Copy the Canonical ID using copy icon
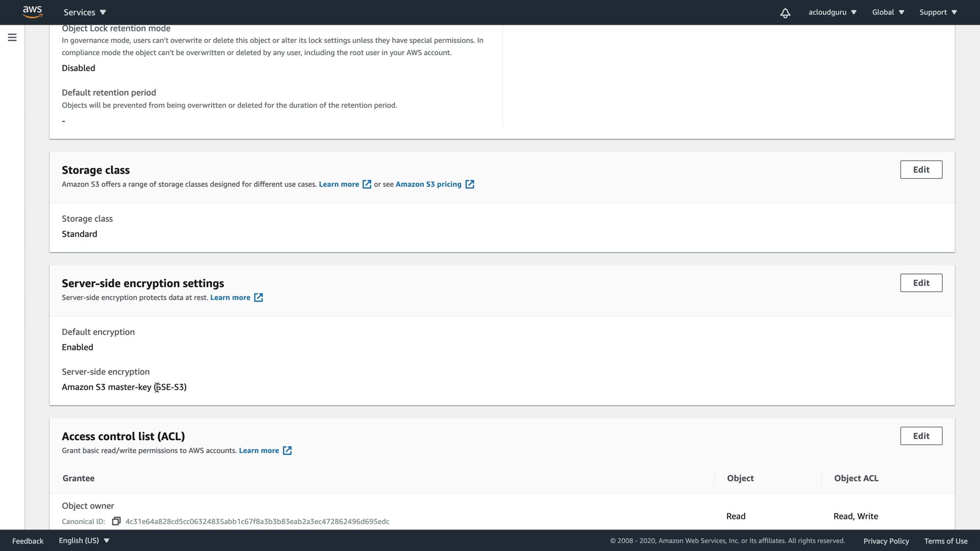Screen dimensions: 980x551 click(116, 521)
